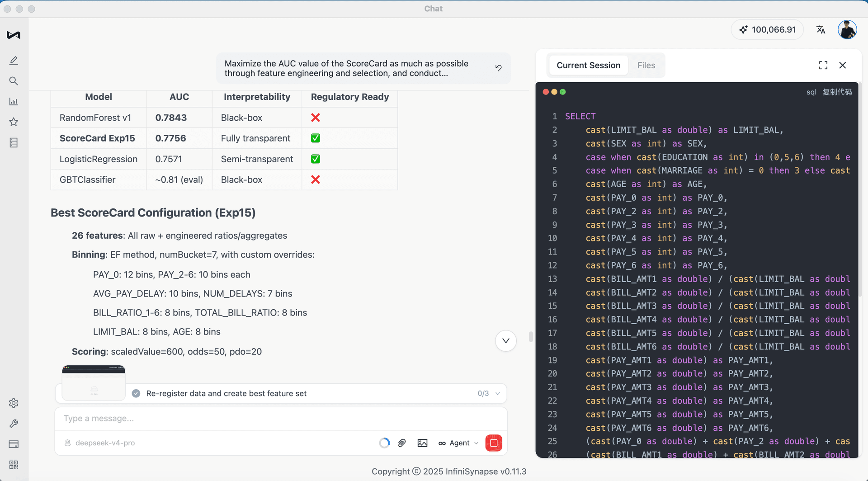Click the SELECT keyword on line 1

580,116
